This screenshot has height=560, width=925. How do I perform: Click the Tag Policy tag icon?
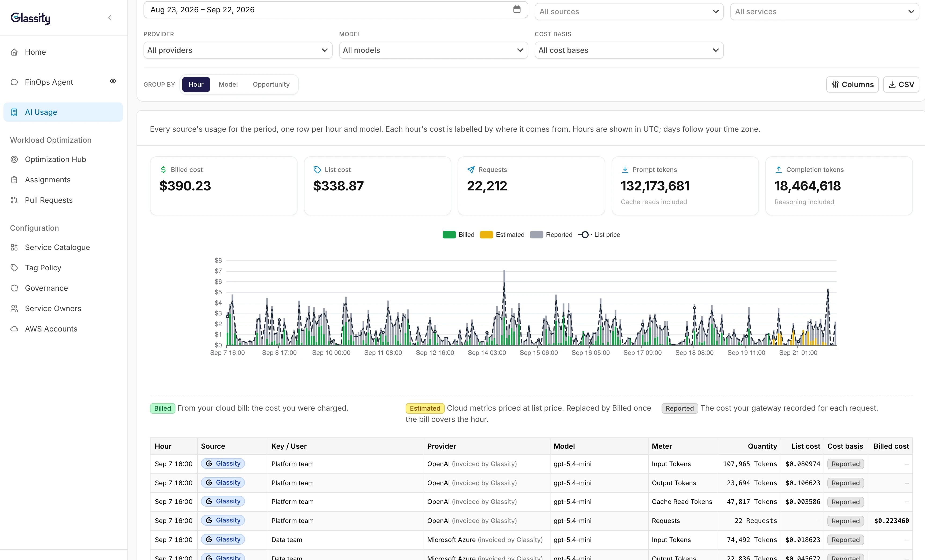pos(14,268)
